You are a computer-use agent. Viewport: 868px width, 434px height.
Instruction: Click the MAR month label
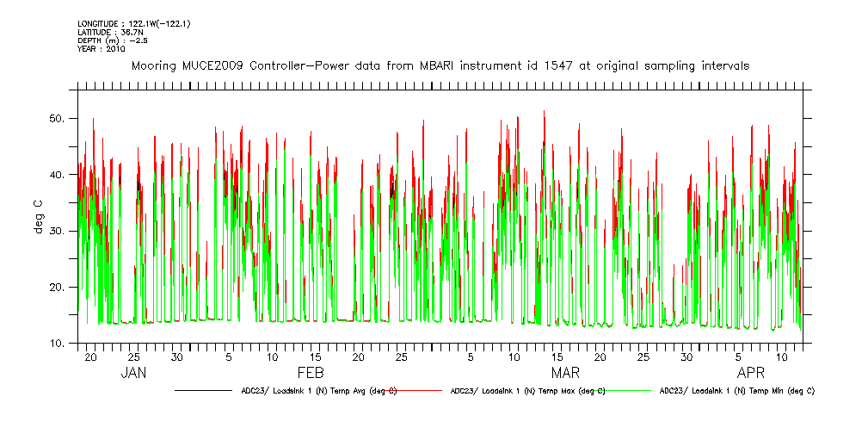point(565,373)
